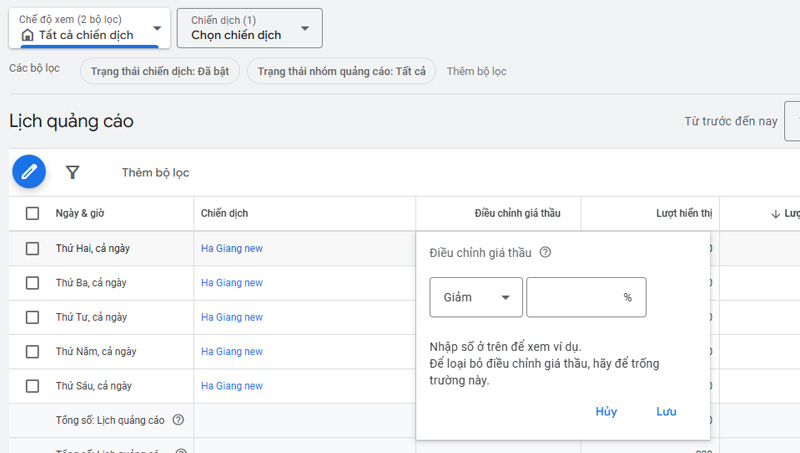Tick the Thứ Sáu, cả ngày checkbox

click(x=33, y=386)
